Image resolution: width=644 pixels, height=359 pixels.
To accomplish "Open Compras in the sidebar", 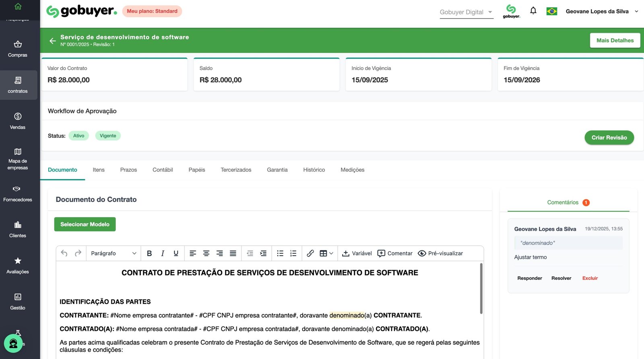I will tap(18, 49).
